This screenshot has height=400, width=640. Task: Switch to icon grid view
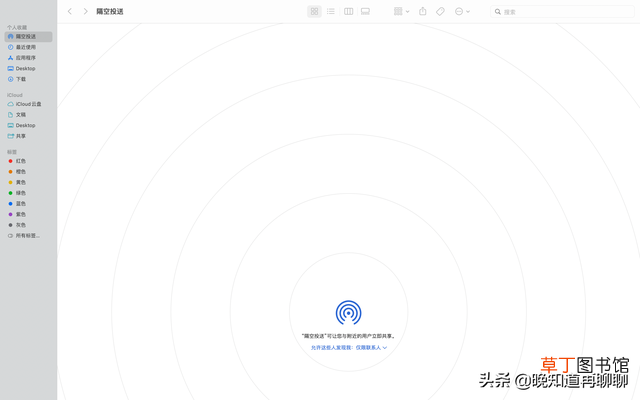(x=314, y=11)
